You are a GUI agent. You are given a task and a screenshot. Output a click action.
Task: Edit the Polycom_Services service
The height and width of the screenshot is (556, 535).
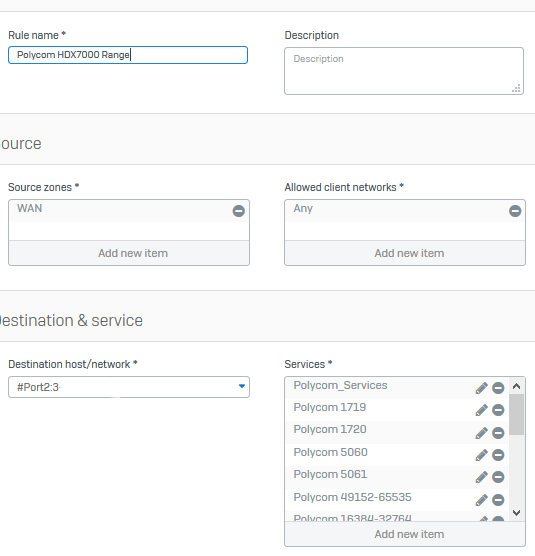(x=481, y=388)
